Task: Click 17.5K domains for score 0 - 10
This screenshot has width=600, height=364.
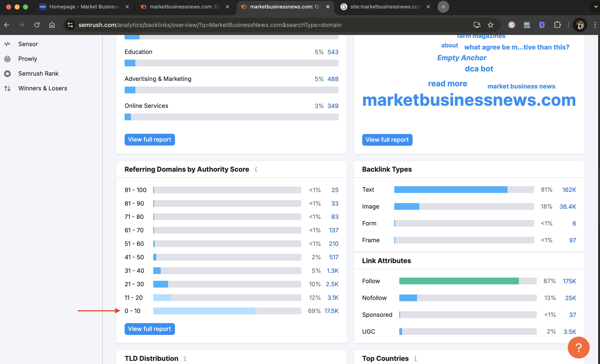Action: [331, 311]
